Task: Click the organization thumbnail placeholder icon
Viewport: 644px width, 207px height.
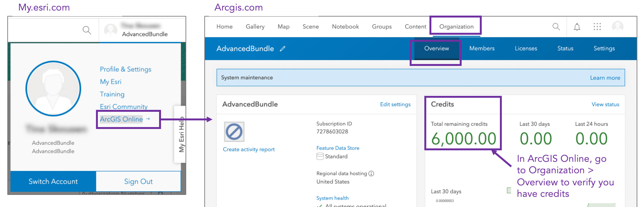Action: [234, 132]
